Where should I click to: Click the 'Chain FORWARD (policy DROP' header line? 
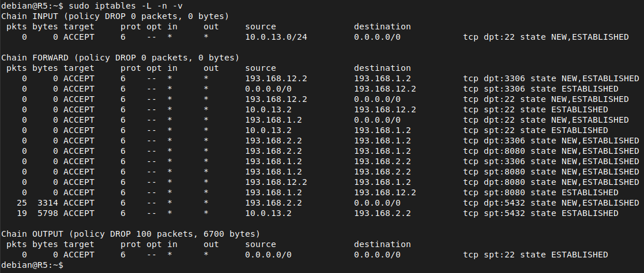pos(120,58)
